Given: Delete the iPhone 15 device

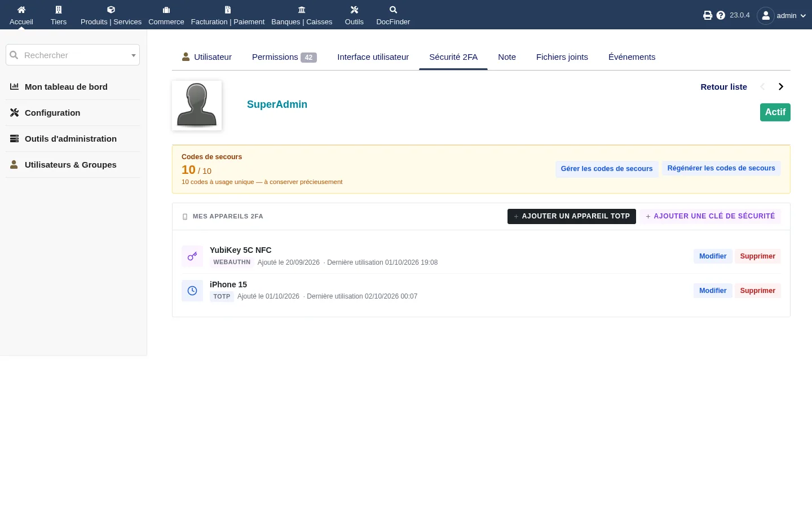Looking at the screenshot, I should point(758,291).
